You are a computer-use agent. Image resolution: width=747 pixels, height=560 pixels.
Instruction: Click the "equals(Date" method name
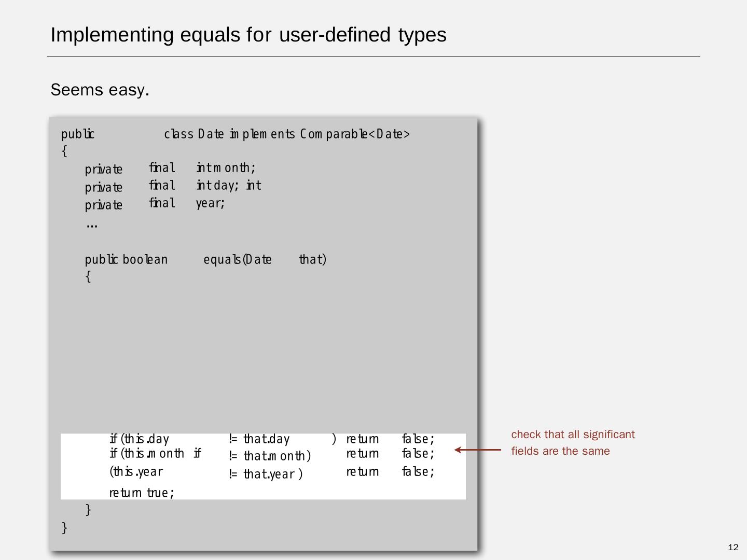[x=237, y=259]
